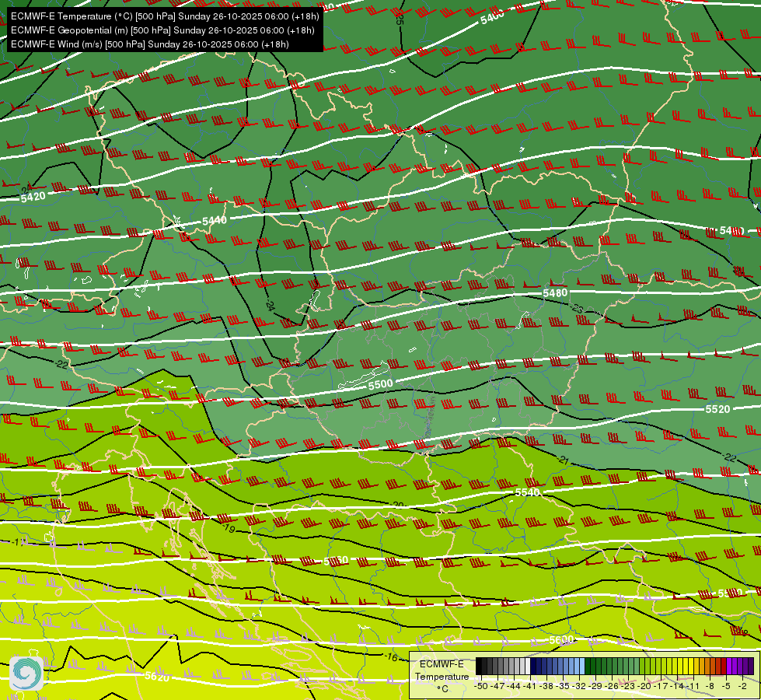Click the -24 isotherm label on the map
Viewport: 761px width, 700px height.
tap(271, 306)
